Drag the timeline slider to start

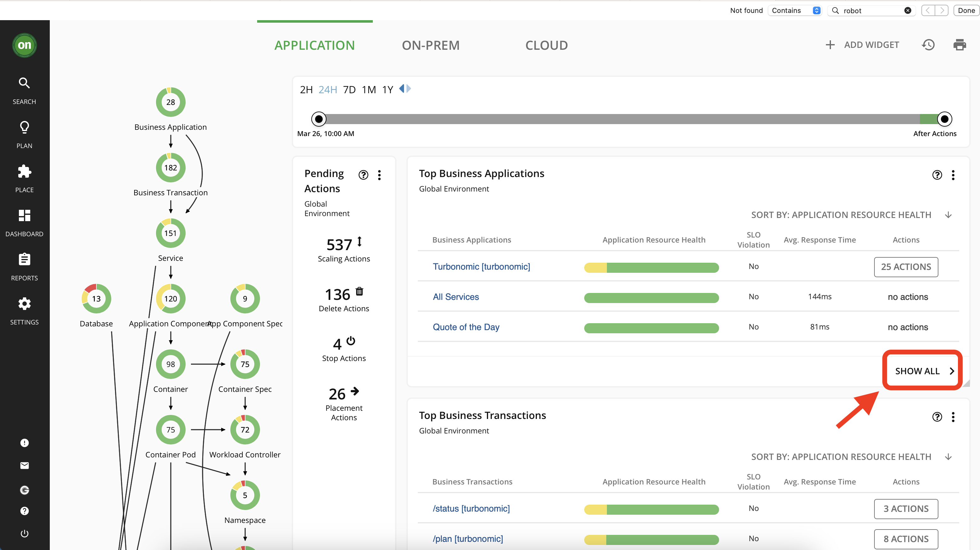click(318, 119)
